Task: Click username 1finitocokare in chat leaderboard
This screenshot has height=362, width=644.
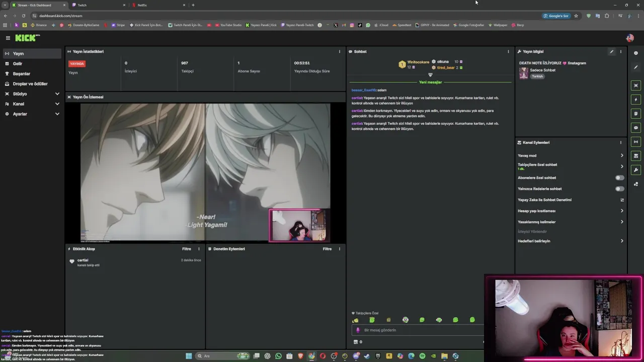Action: 418,62
